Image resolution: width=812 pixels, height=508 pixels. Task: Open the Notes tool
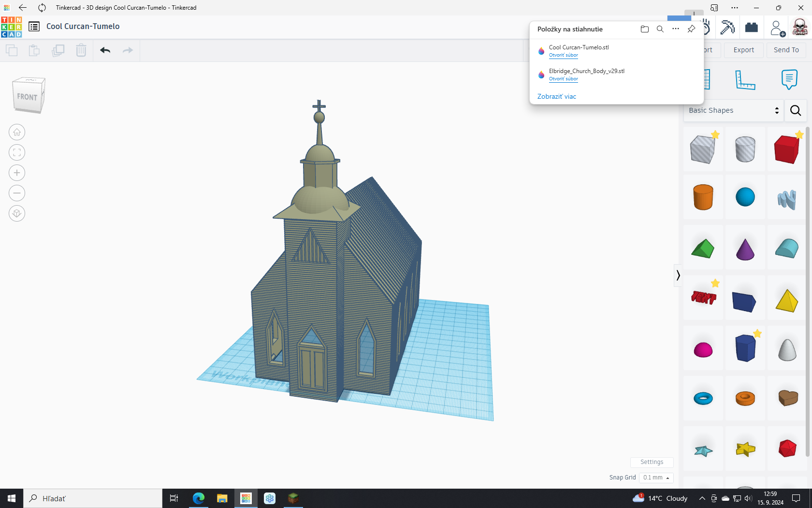789,79
